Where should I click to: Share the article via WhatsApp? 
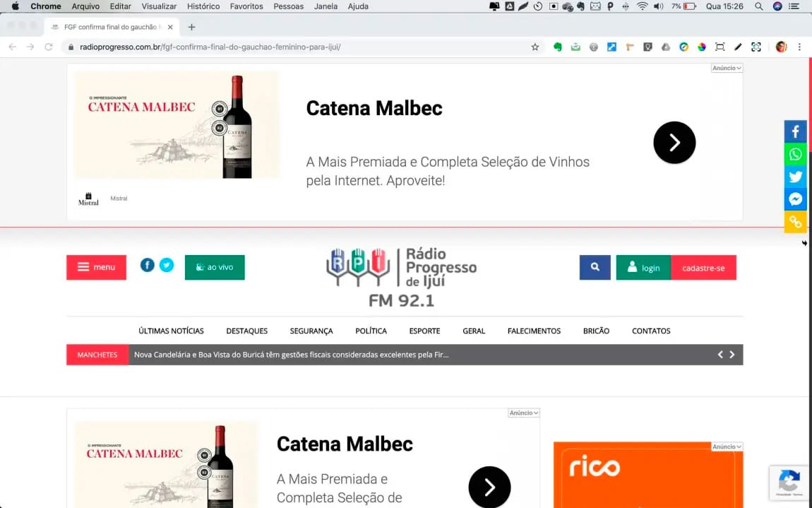[796, 155]
